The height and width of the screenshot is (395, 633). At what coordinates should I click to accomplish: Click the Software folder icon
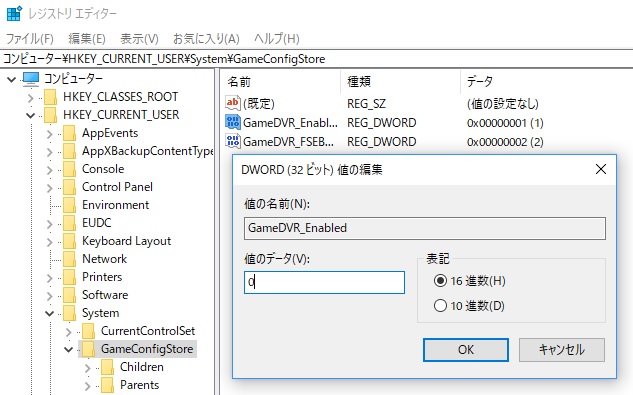pyautogui.click(x=69, y=295)
